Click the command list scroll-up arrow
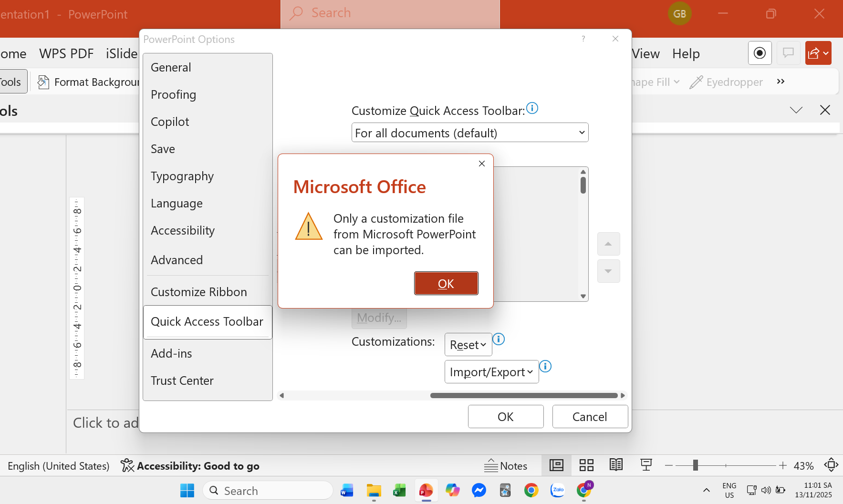Image resolution: width=843 pixels, height=504 pixels. [x=583, y=172]
